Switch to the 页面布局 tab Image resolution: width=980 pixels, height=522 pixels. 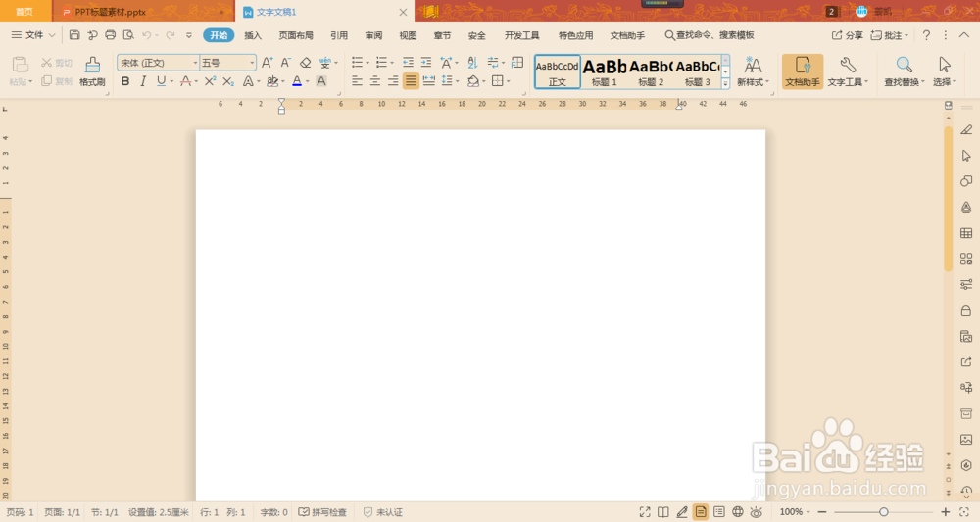[x=296, y=35]
